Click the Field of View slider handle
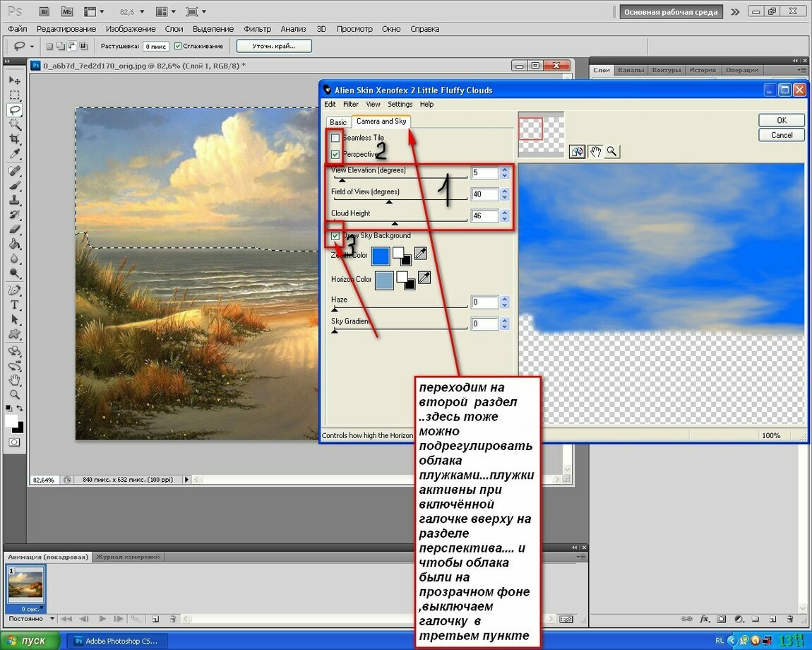The height and width of the screenshot is (650, 812). coord(389,201)
